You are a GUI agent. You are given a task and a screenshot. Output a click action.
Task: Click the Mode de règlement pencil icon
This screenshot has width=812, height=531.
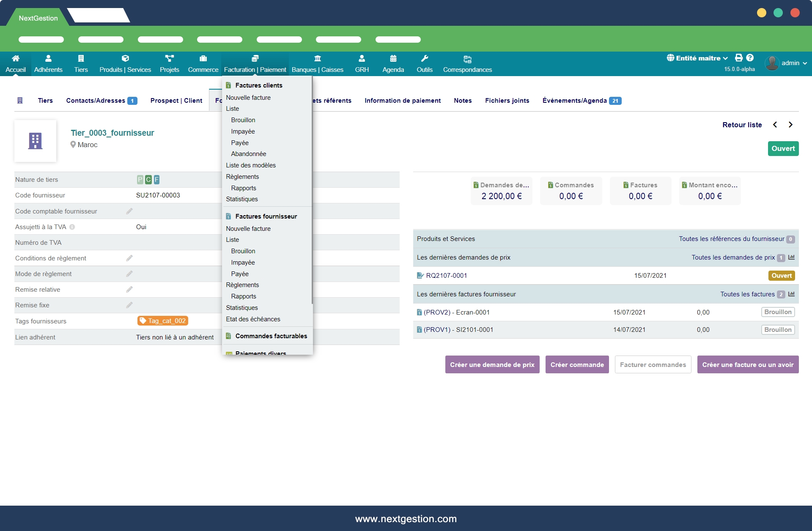click(x=129, y=274)
